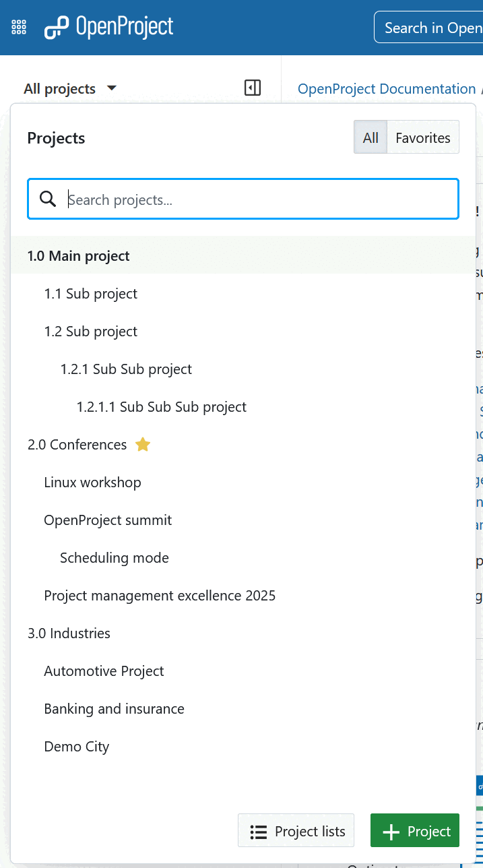Viewport: 483px width, 868px height.
Task: Switch to the Favorites filter
Action: pyautogui.click(x=422, y=137)
